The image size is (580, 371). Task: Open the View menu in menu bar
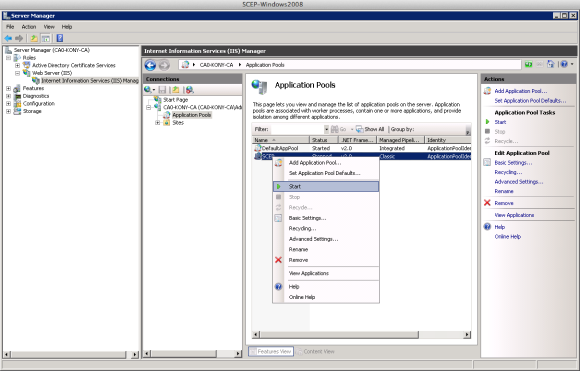pos(49,27)
